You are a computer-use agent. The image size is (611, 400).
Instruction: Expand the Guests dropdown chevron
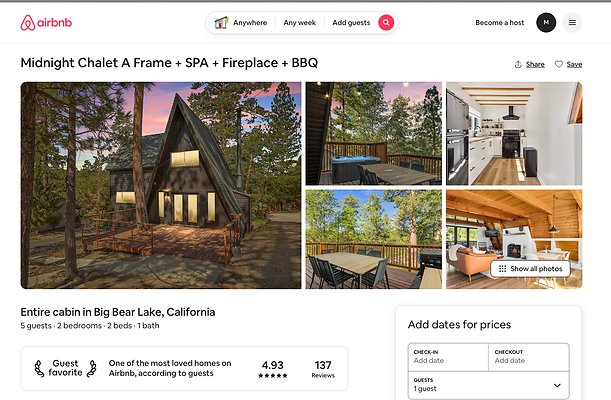coord(557,385)
